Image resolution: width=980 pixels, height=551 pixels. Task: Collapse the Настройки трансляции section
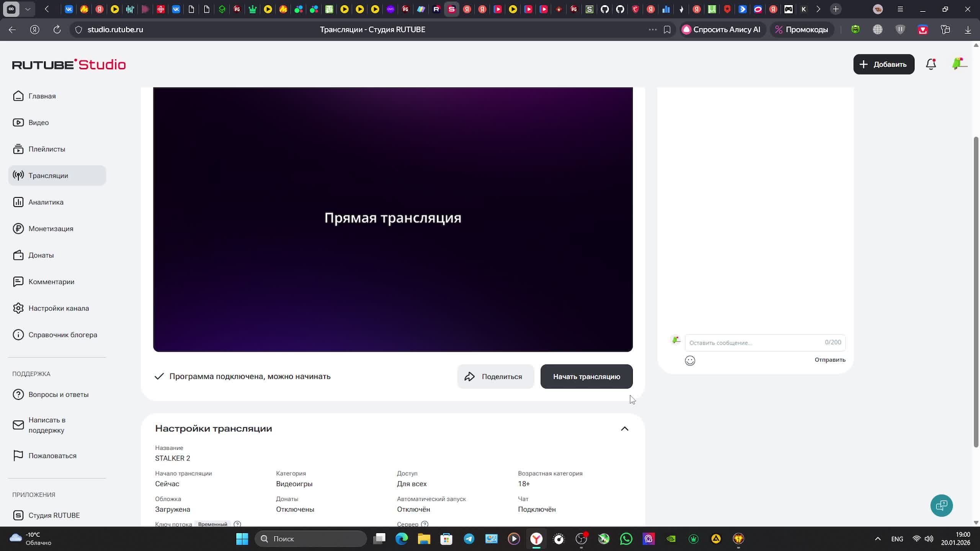pyautogui.click(x=624, y=429)
